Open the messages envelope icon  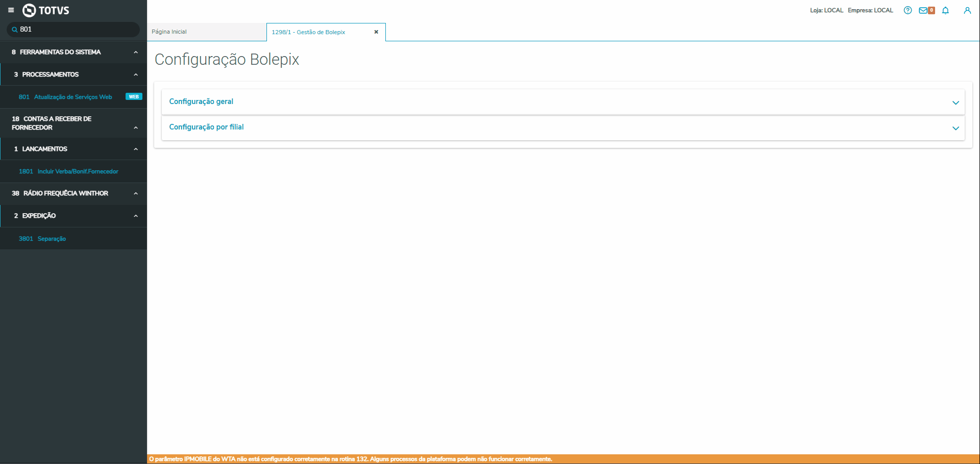923,10
